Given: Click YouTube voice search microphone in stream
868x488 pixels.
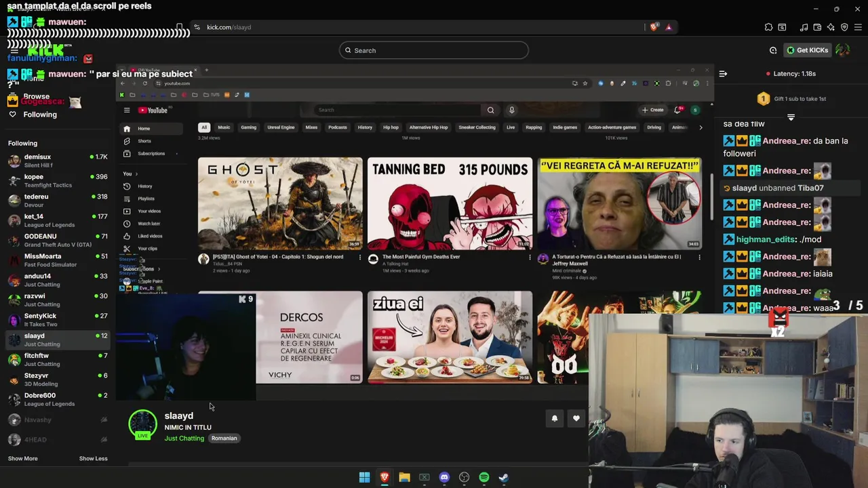Looking at the screenshot, I should pos(511,110).
